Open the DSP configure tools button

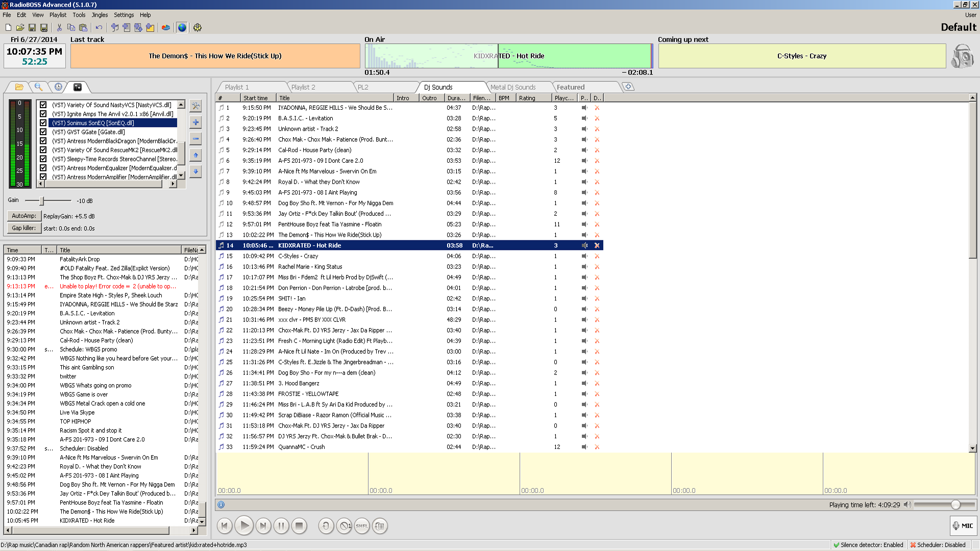coord(195,106)
